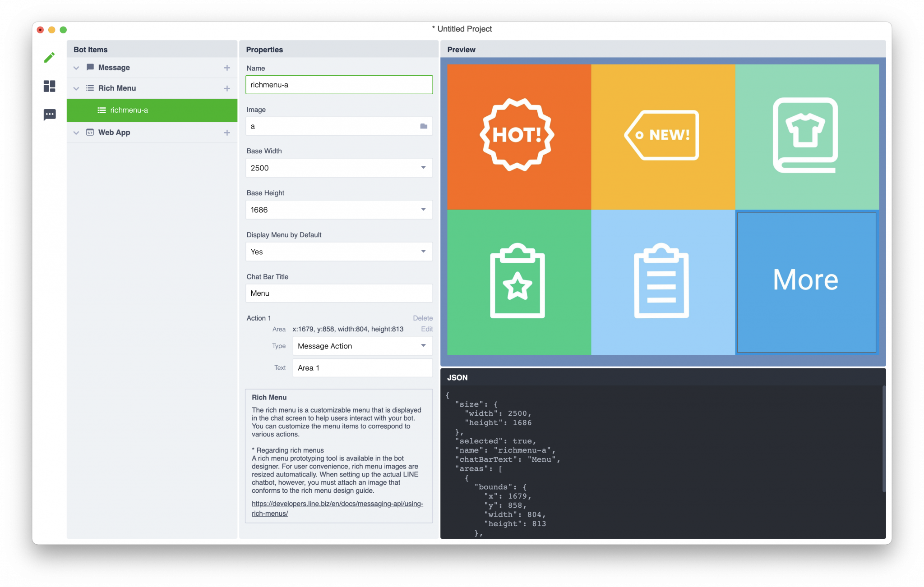
Task: Edit the Area bounds of Action 1
Action: [426, 329]
